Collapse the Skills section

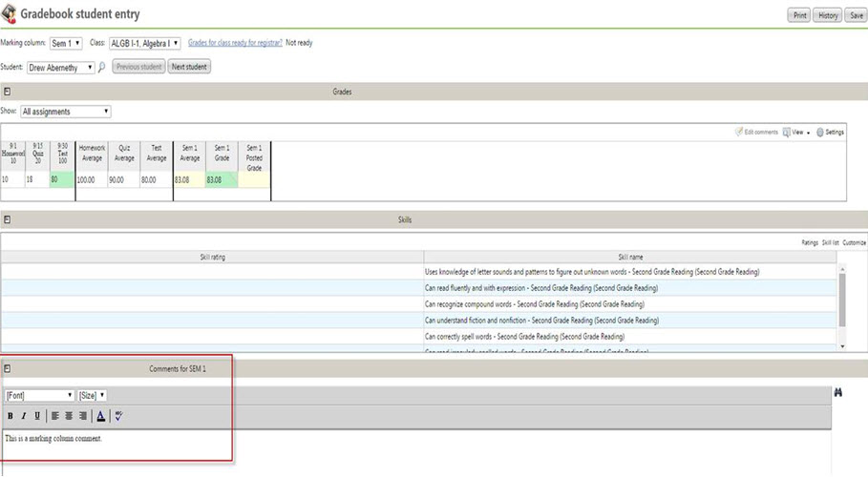coord(8,219)
